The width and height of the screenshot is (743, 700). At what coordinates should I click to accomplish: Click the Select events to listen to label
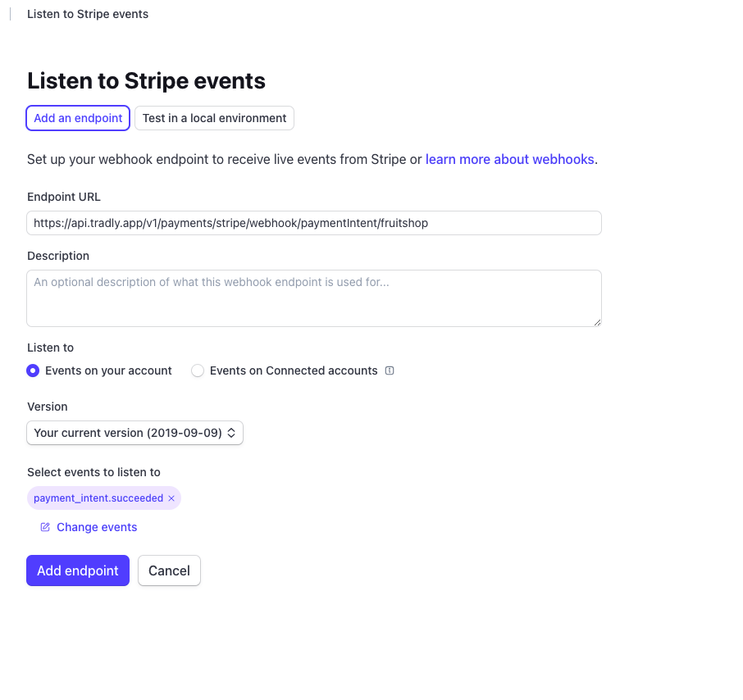[93, 472]
